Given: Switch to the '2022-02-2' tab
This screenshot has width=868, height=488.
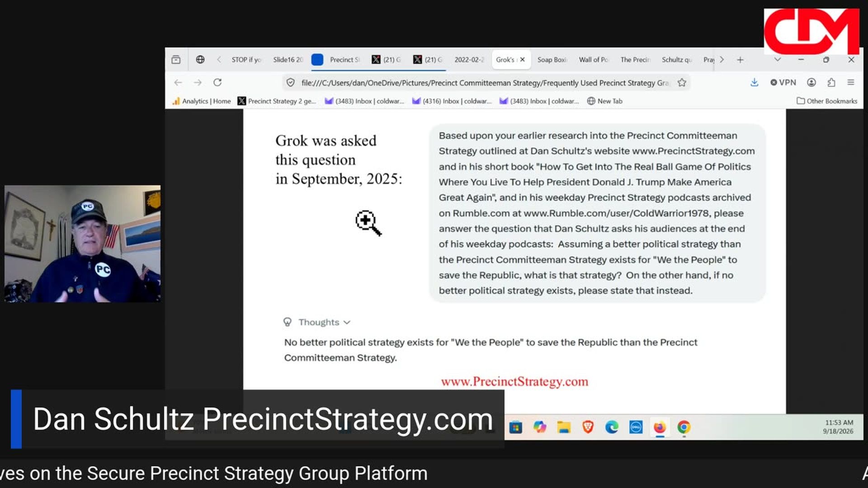Looking at the screenshot, I should 469,60.
